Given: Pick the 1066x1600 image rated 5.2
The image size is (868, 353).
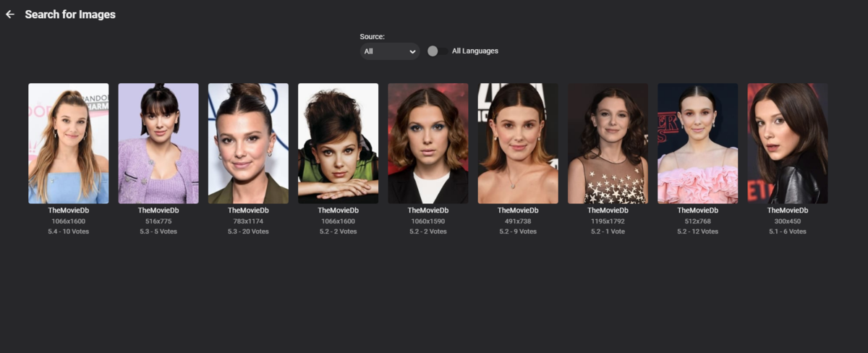Looking at the screenshot, I should coord(338,143).
